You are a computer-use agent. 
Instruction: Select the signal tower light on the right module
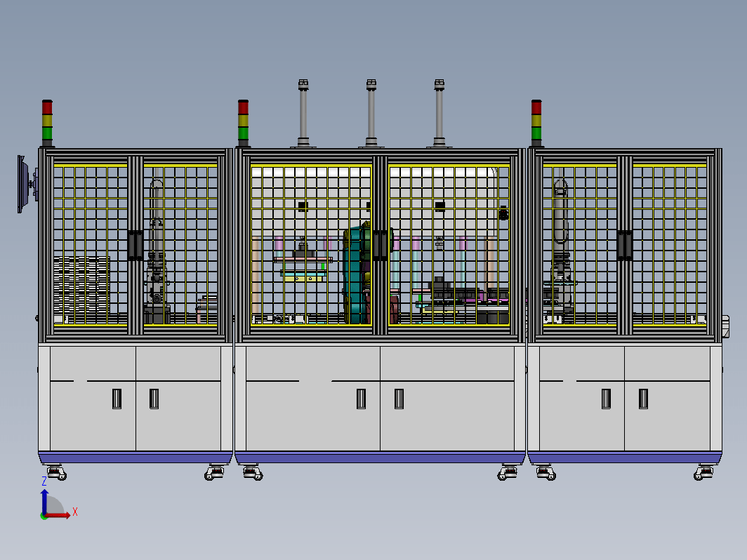(x=536, y=123)
